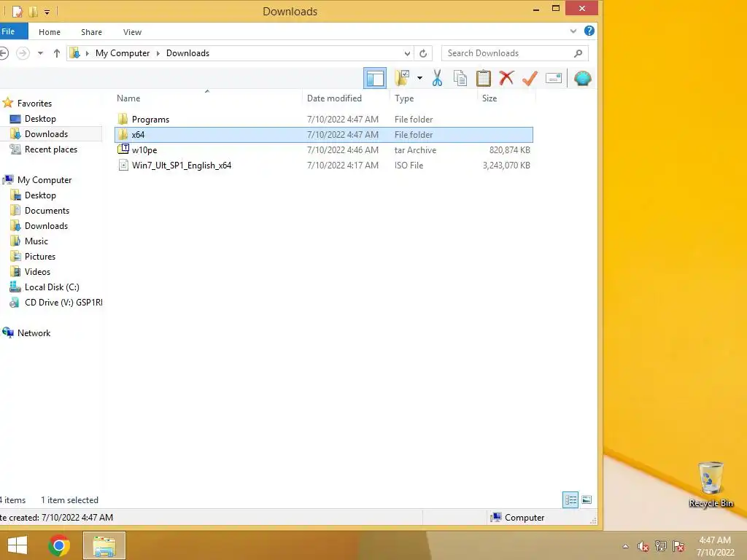
Task: Click the red X Delete icon
Action: pos(506,78)
